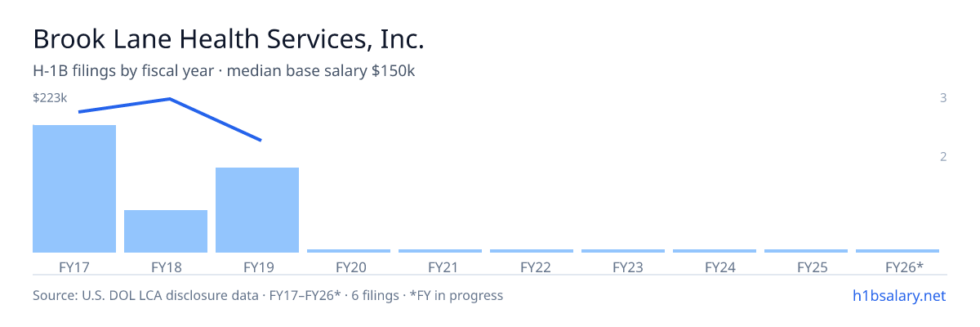This screenshot has width=980, height=327.
Task: Click the FY22 axis label
Action: (532, 267)
